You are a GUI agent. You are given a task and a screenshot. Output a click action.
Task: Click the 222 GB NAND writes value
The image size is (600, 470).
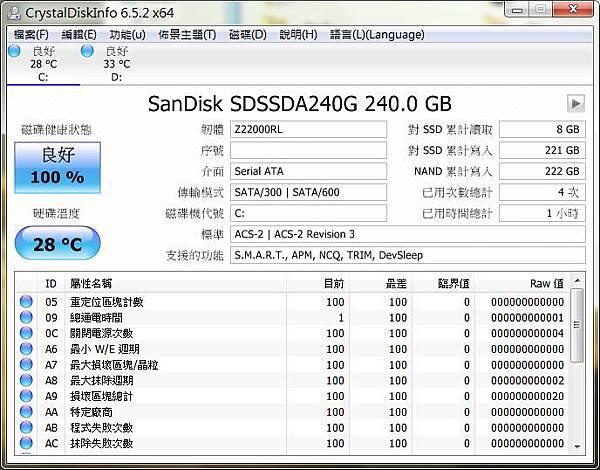tap(542, 171)
